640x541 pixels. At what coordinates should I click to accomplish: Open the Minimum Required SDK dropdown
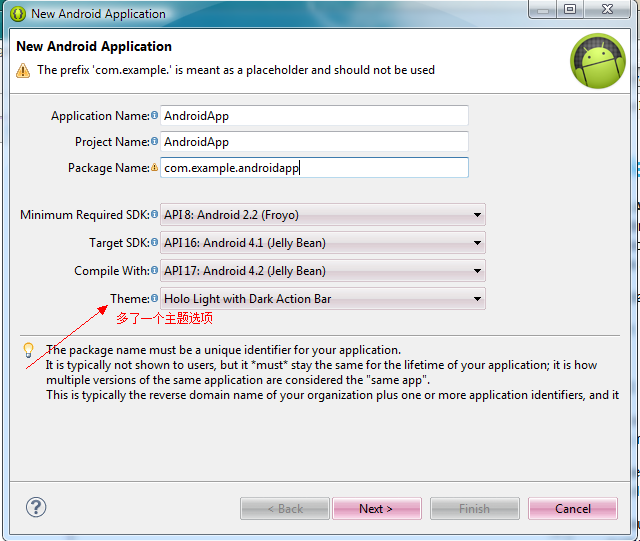pos(322,215)
